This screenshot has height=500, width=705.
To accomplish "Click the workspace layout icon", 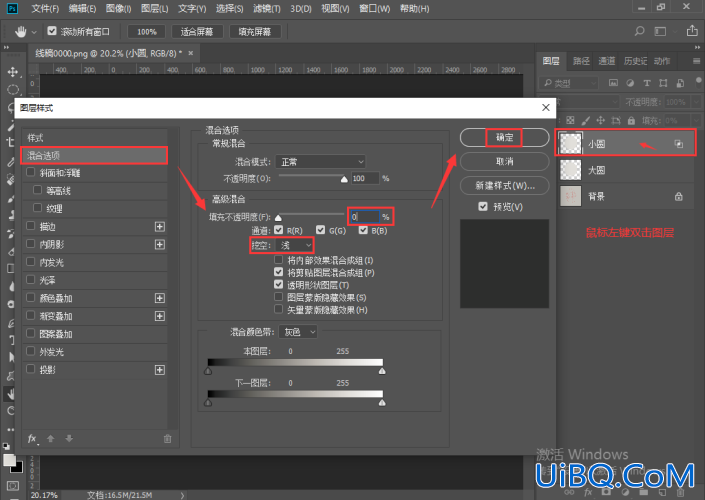I will 660,31.
